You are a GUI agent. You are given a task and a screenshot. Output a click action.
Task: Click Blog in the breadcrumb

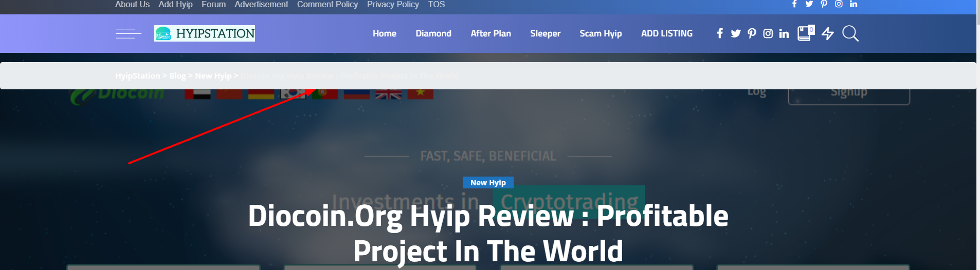[x=177, y=75]
